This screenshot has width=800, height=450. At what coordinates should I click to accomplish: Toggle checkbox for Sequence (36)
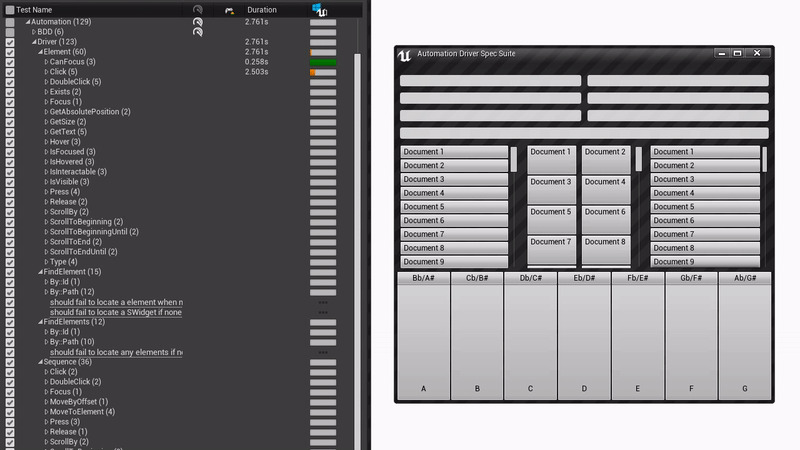pos(10,362)
